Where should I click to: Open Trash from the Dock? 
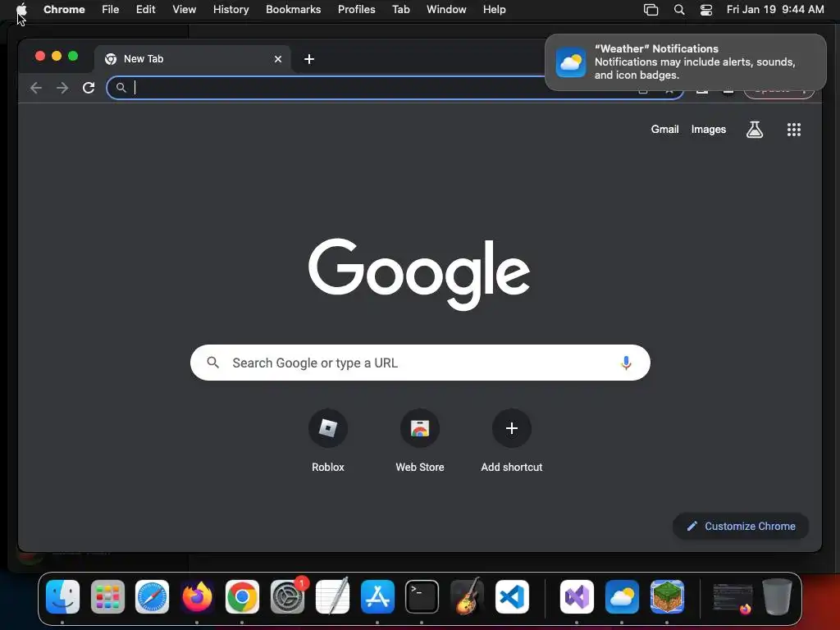pos(777,597)
